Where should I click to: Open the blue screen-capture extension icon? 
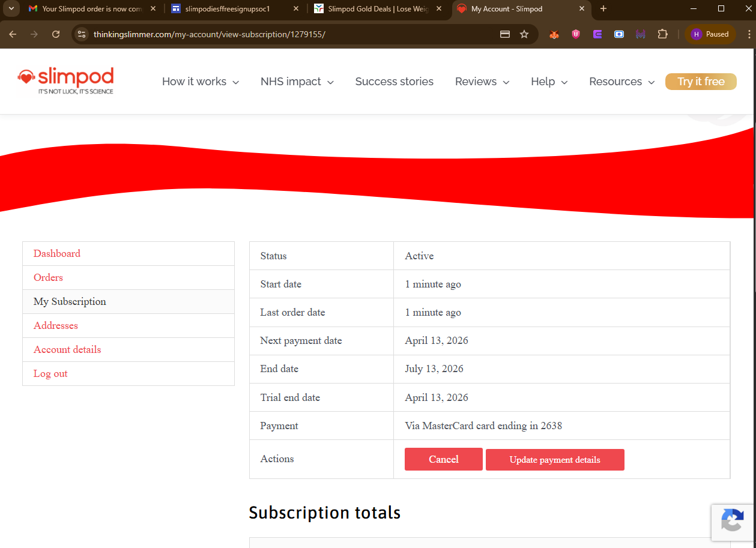pyautogui.click(x=619, y=34)
